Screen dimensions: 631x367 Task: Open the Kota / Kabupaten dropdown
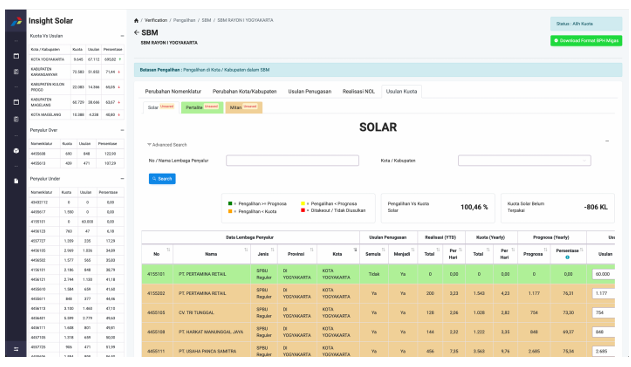(x=524, y=161)
